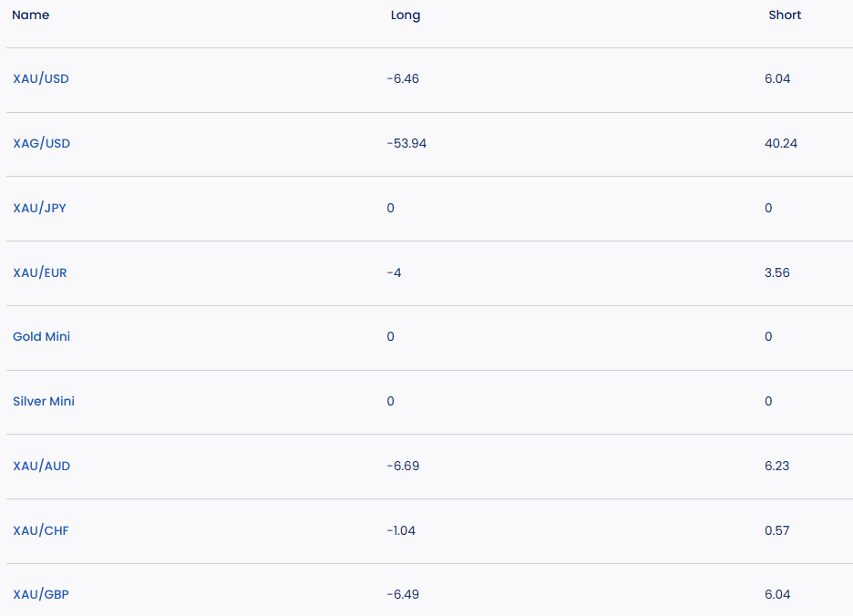Click the XAU/GBP long value -6.49
Screen dimensions: 853x616
tap(403, 595)
